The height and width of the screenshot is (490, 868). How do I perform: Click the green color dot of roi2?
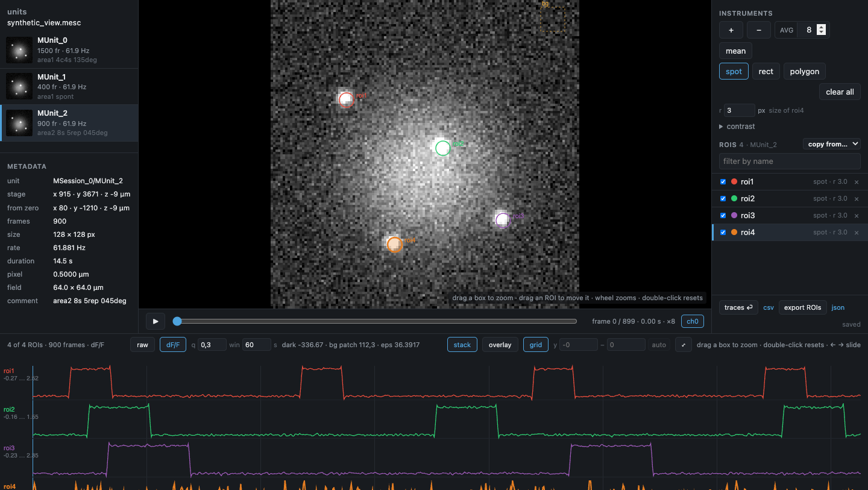tap(734, 198)
